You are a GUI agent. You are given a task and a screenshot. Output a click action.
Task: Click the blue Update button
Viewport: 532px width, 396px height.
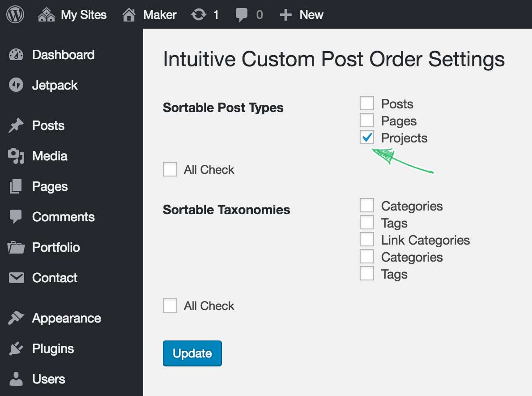click(x=192, y=353)
